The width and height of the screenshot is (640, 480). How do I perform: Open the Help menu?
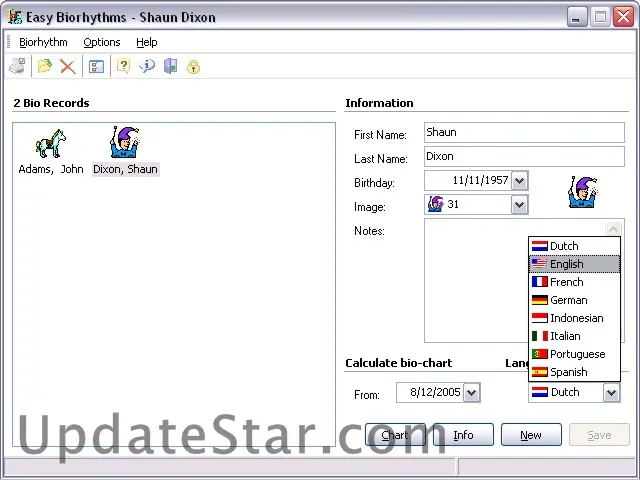pos(147,42)
